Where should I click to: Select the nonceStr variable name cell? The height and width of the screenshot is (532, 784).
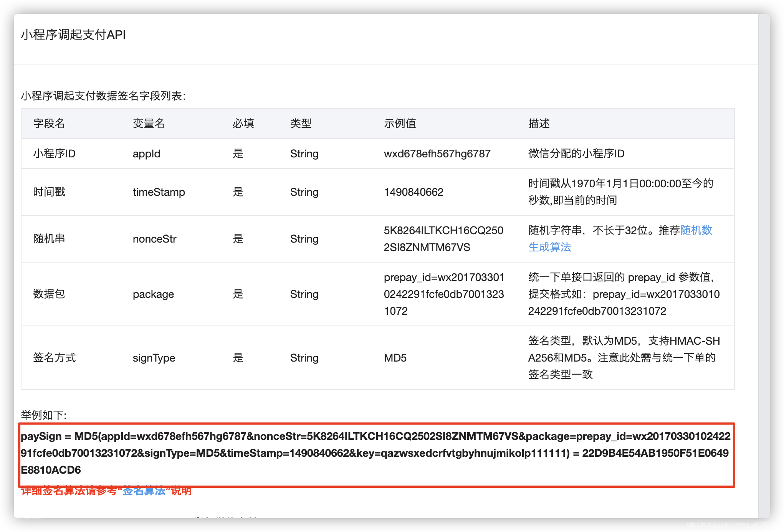click(154, 239)
